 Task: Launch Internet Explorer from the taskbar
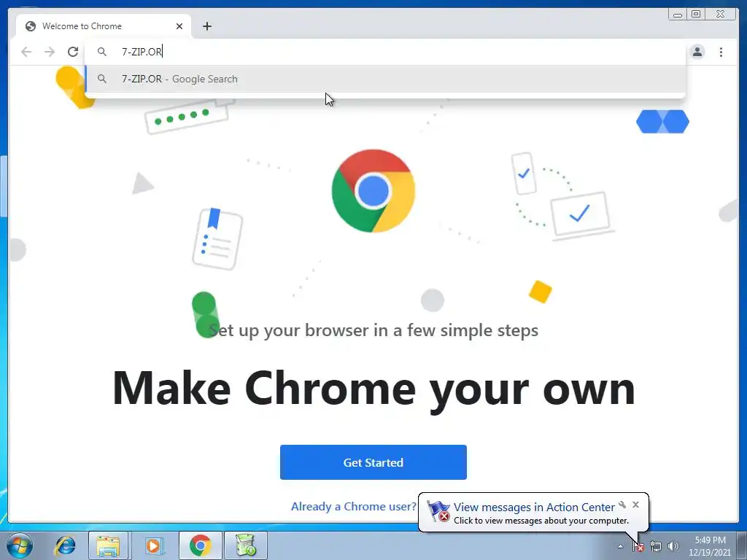[65, 545]
